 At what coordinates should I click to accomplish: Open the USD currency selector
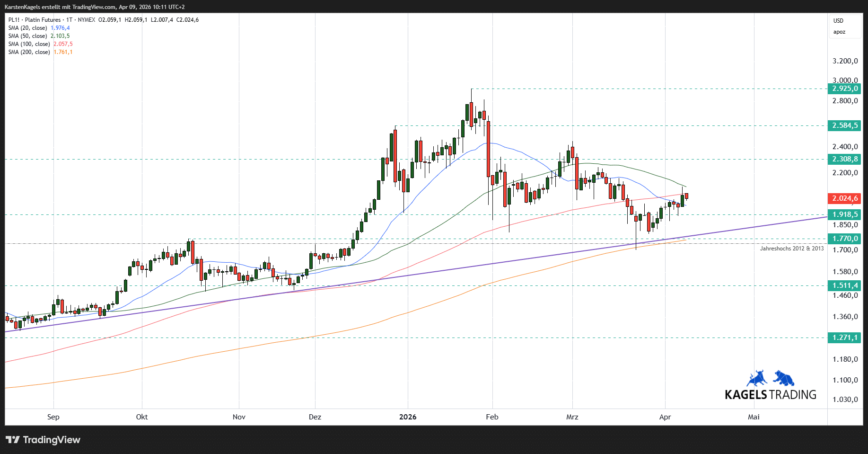point(838,21)
